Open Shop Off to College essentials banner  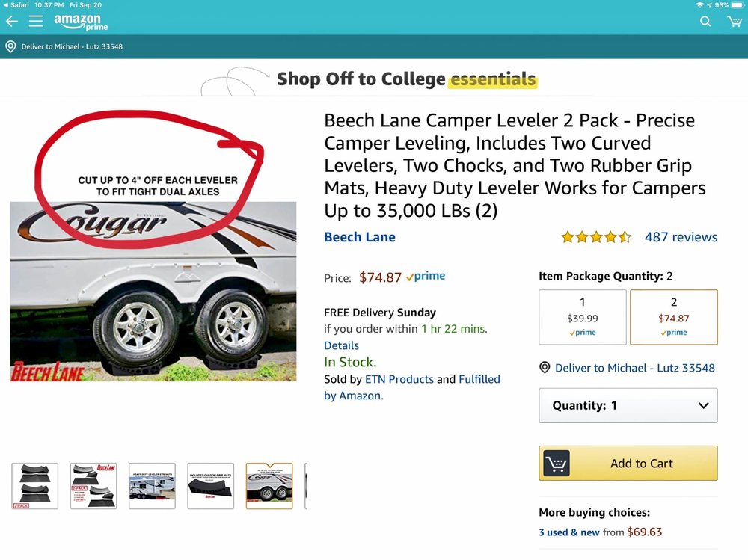(405, 79)
